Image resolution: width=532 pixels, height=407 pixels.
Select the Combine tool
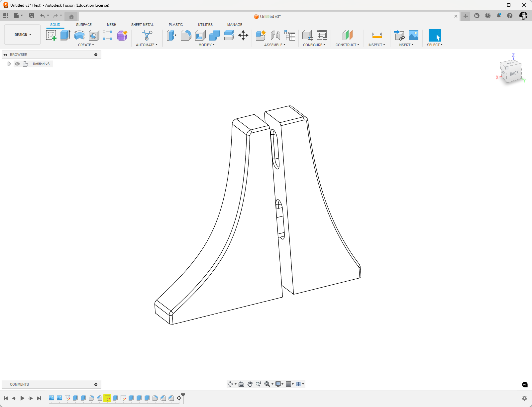[215, 35]
